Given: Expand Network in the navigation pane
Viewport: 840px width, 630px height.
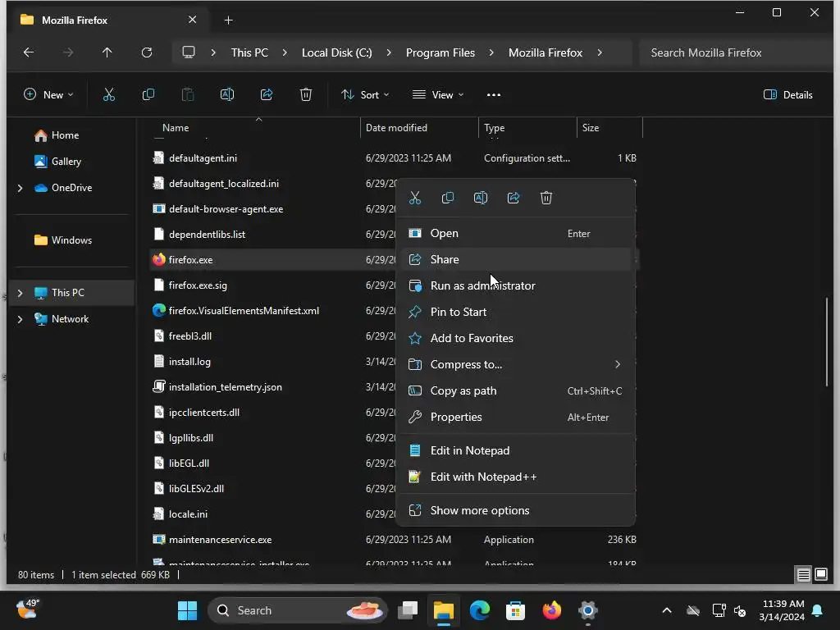Looking at the screenshot, I should 20,319.
